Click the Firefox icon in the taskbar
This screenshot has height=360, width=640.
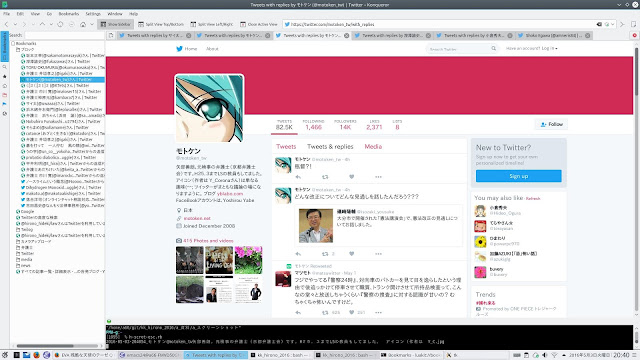[x=36, y=355]
